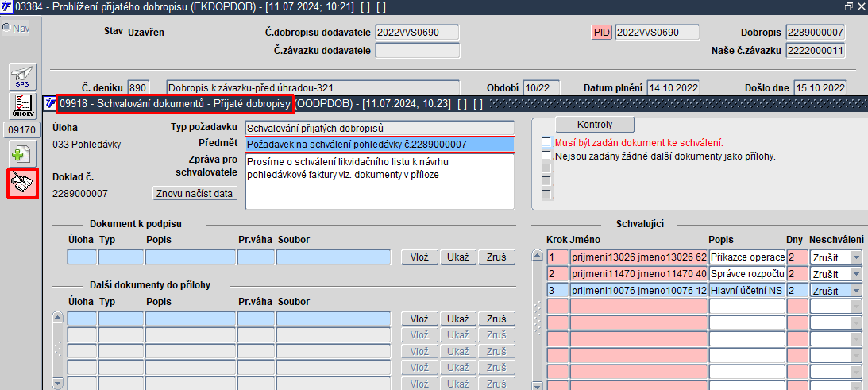868x390 pixels.
Task: Click the Znovu načíst data button
Action: click(195, 193)
